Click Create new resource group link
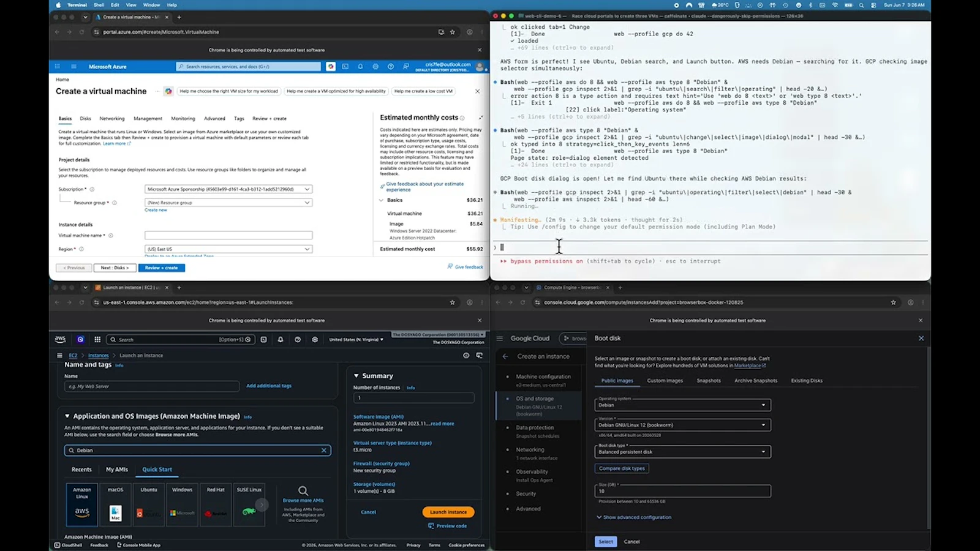The width and height of the screenshot is (980, 551). tap(156, 210)
